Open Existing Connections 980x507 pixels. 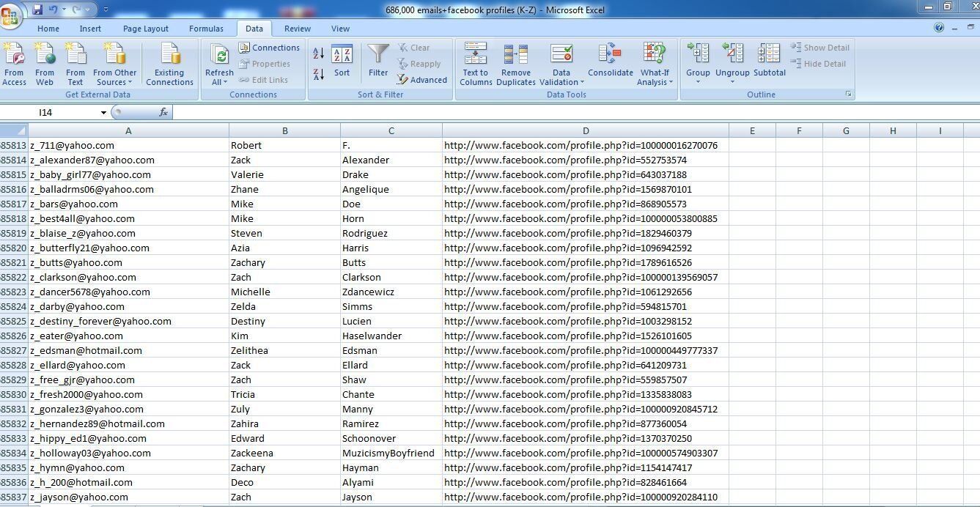point(169,64)
